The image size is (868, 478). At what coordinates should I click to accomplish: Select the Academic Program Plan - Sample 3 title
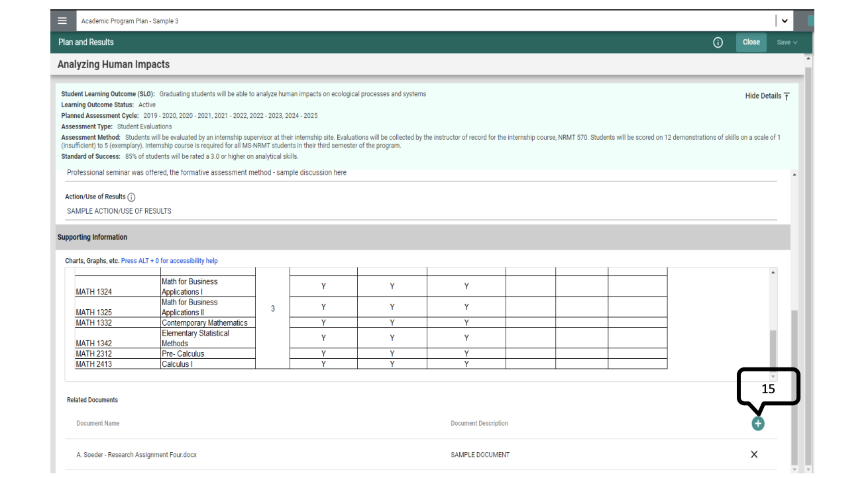coord(129,21)
